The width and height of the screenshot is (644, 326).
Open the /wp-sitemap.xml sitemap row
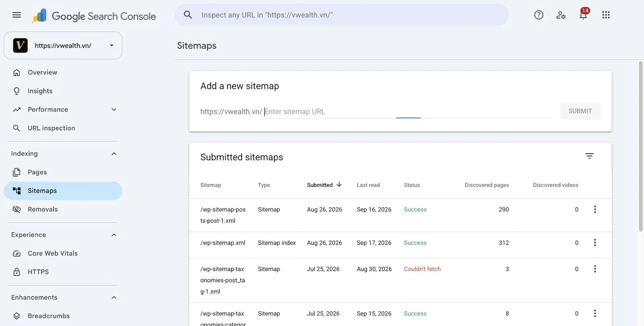click(x=400, y=245)
